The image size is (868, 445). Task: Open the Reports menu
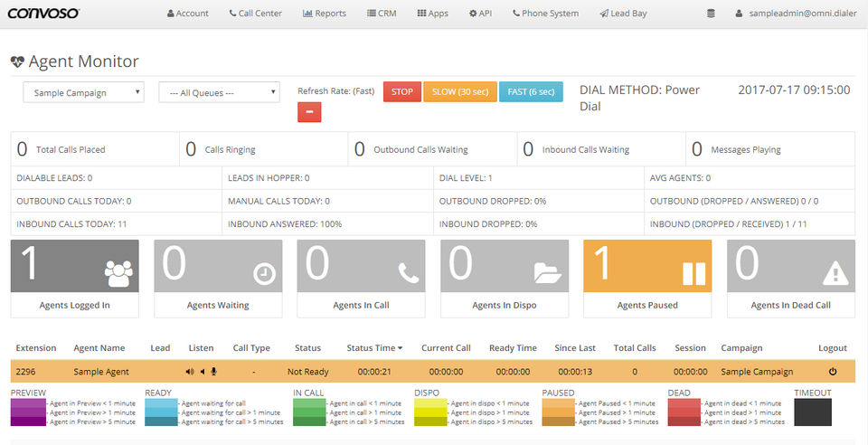325,14
